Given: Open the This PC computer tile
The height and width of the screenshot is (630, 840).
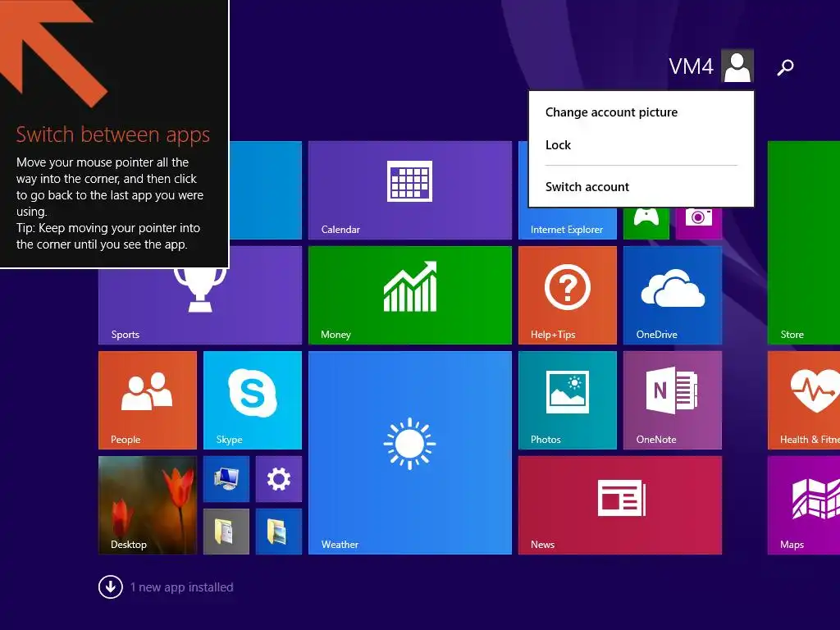Looking at the screenshot, I should tap(226, 479).
